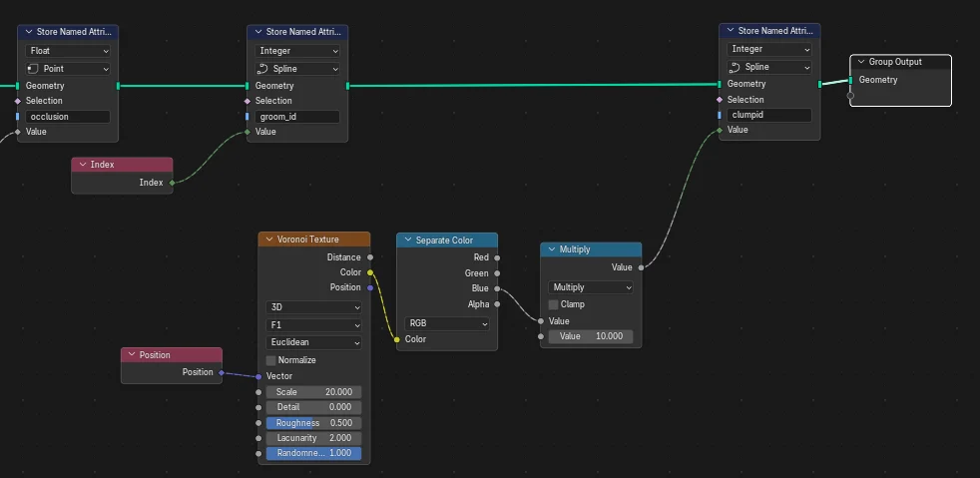
Task: Click the clumpid node Selection socket
Action: pos(720,100)
